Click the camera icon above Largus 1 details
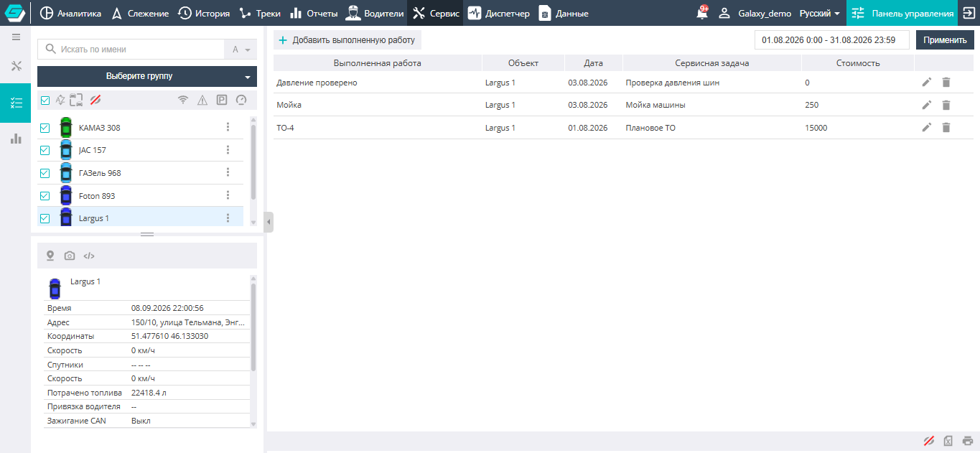Viewport: 980px width, 453px height. [x=70, y=256]
